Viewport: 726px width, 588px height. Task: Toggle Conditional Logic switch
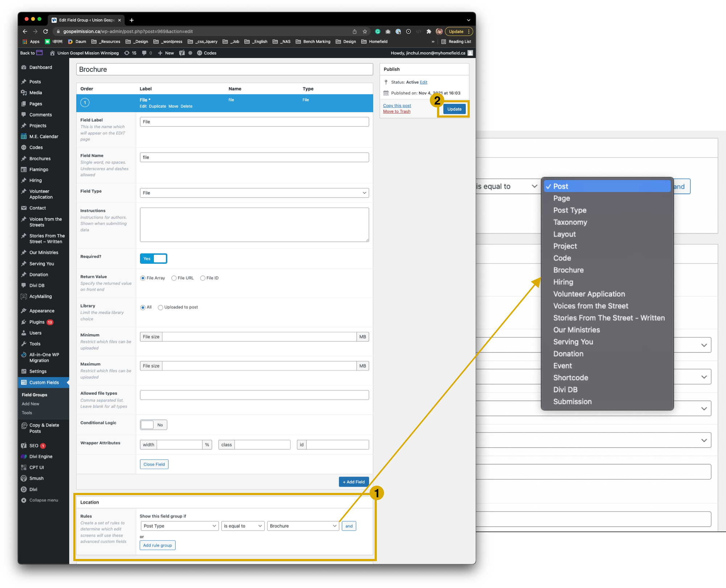(x=154, y=425)
